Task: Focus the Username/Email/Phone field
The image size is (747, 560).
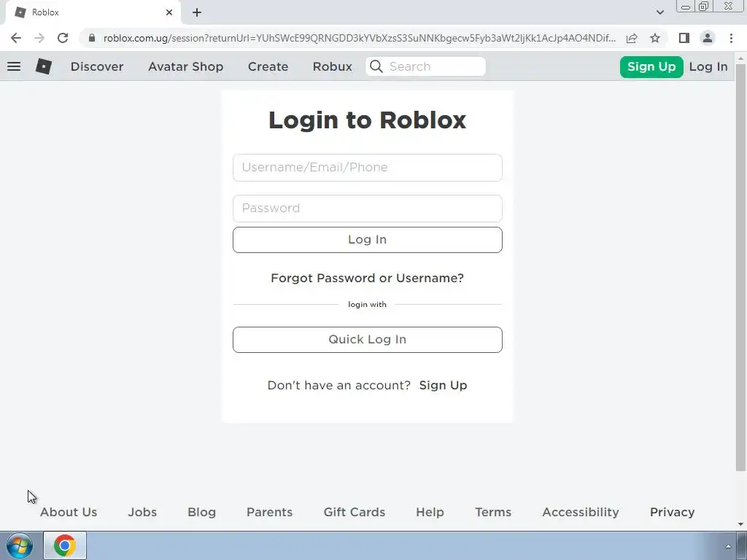Action: tap(368, 168)
